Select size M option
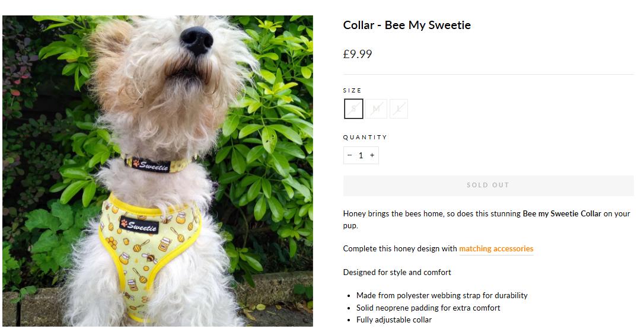 click(x=376, y=109)
